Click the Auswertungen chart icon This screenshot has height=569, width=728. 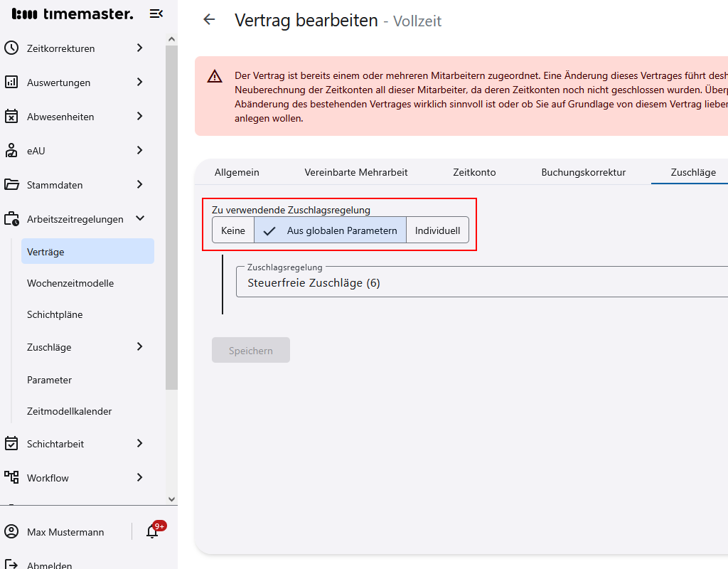(11, 83)
